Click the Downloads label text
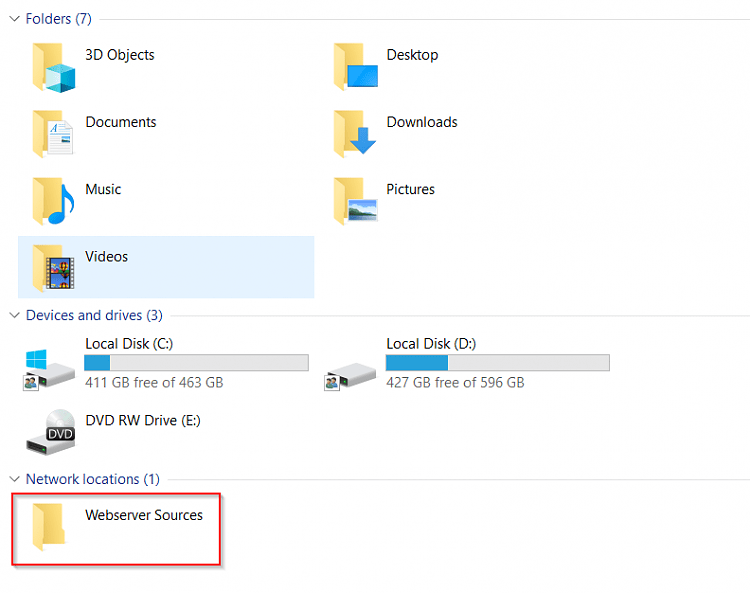The height and width of the screenshot is (593, 750). pos(422,122)
